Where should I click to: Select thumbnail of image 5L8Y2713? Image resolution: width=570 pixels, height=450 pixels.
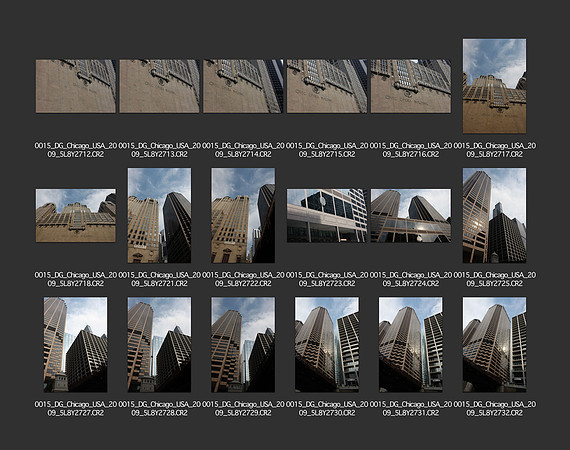[160, 86]
